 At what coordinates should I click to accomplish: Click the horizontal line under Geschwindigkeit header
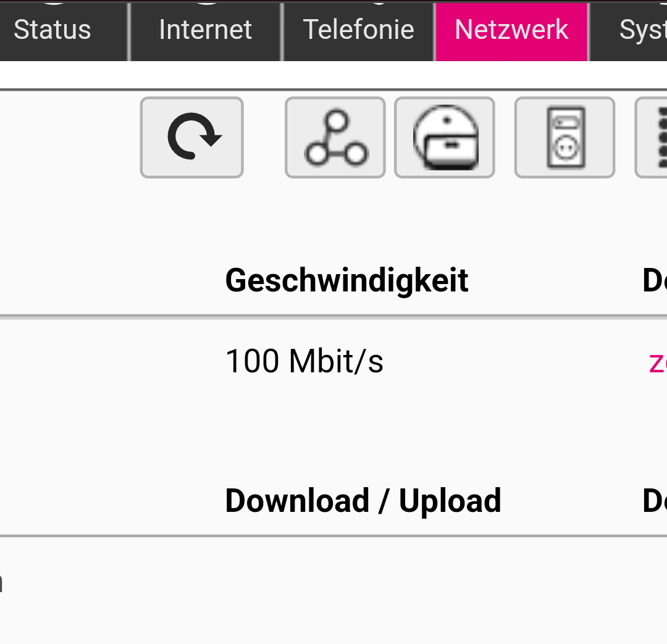(x=333, y=317)
